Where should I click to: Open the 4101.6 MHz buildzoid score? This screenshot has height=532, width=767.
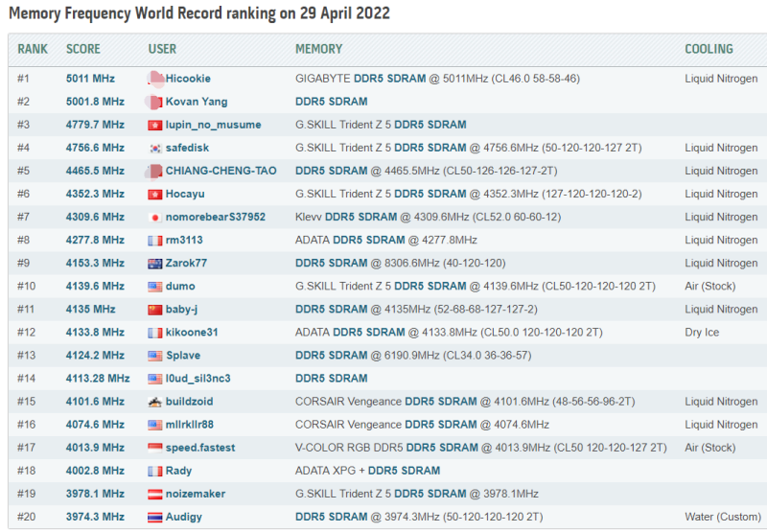click(x=95, y=402)
